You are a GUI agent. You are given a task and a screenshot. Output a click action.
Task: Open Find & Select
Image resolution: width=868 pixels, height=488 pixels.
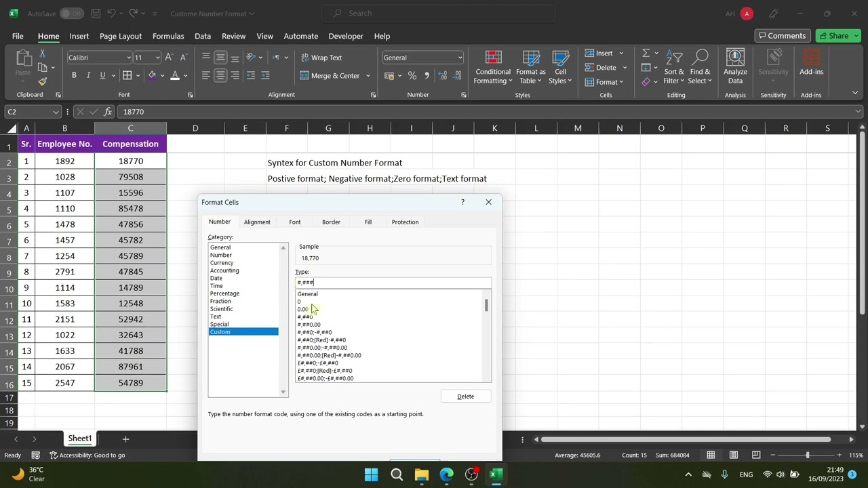tap(700, 67)
